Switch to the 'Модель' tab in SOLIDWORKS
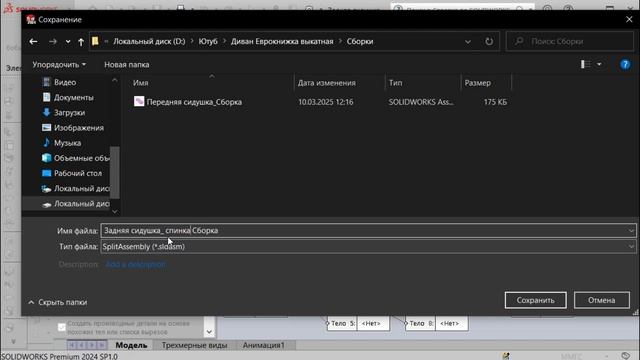The height and width of the screenshot is (360, 640). tap(131, 345)
